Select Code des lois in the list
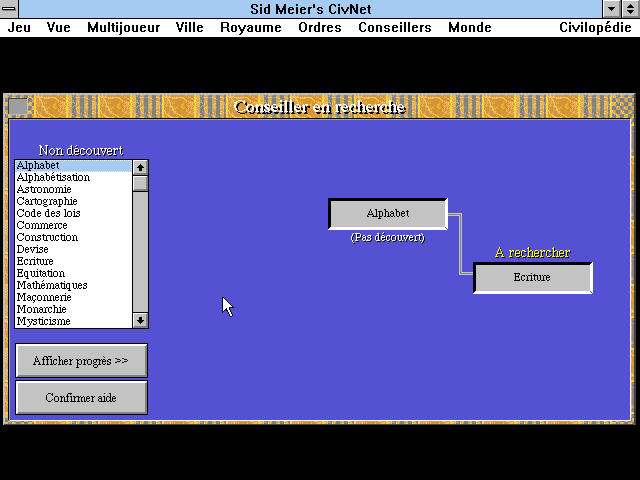640x480 pixels. pyautogui.click(x=73, y=213)
